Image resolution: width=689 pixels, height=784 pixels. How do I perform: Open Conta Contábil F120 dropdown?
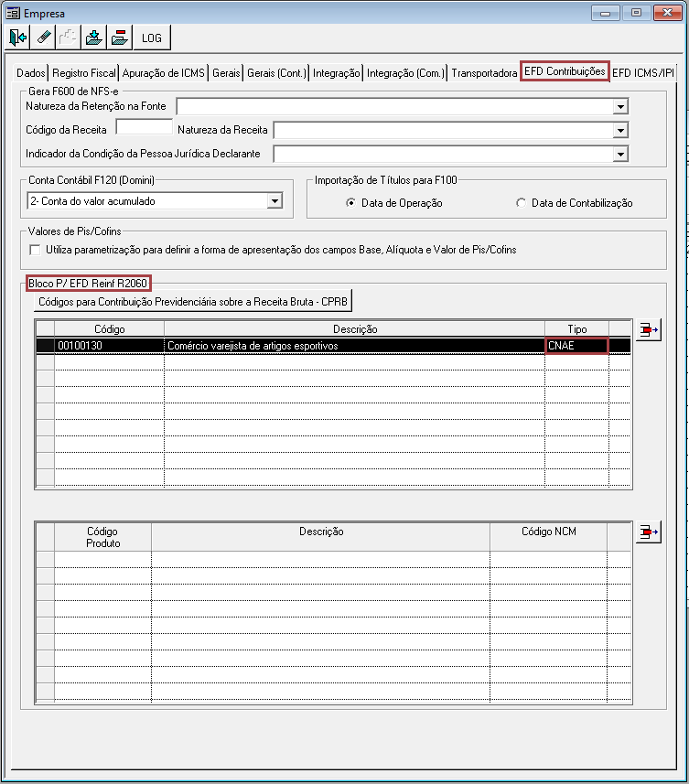point(275,201)
